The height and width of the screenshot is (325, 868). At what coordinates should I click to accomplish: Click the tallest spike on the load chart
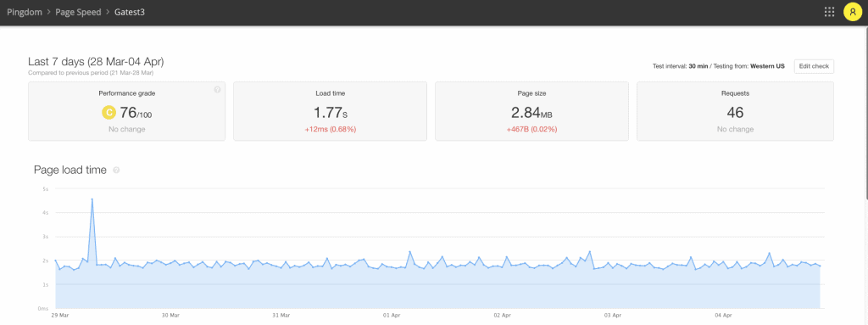pos(92,199)
